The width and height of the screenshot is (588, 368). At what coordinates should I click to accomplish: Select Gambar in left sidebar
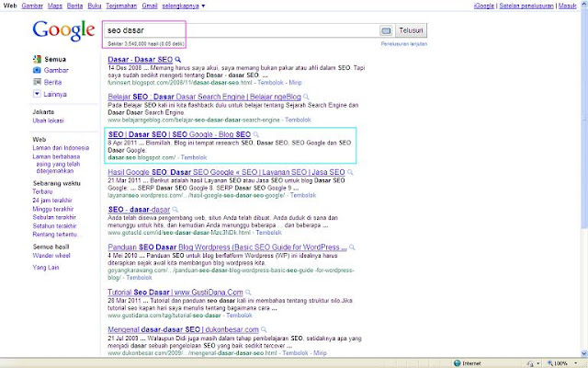tap(56, 70)
